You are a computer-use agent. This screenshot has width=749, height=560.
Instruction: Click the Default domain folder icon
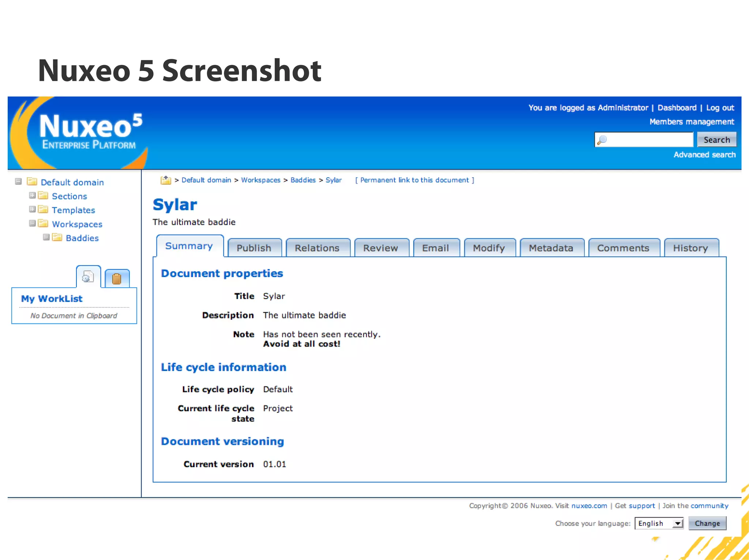coord(32,182)
